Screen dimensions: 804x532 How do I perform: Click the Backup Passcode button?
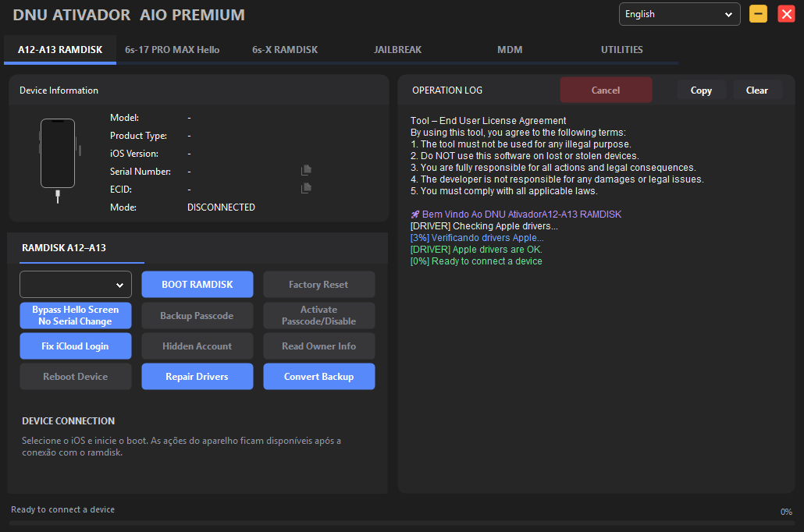[x=197, y=315]
